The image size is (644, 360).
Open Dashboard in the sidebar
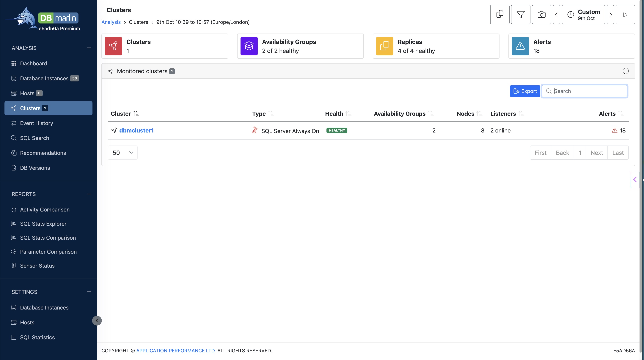point(48,64)
